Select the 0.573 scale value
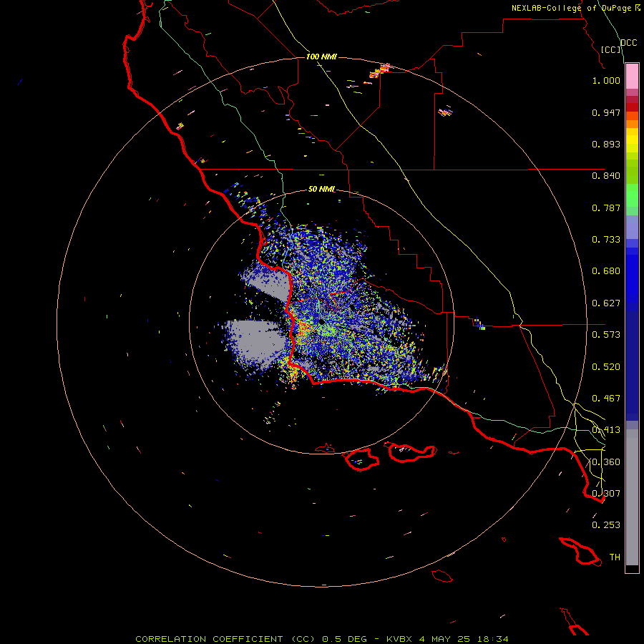The height and width of the screenshot is (644, 644). [606, 335]
